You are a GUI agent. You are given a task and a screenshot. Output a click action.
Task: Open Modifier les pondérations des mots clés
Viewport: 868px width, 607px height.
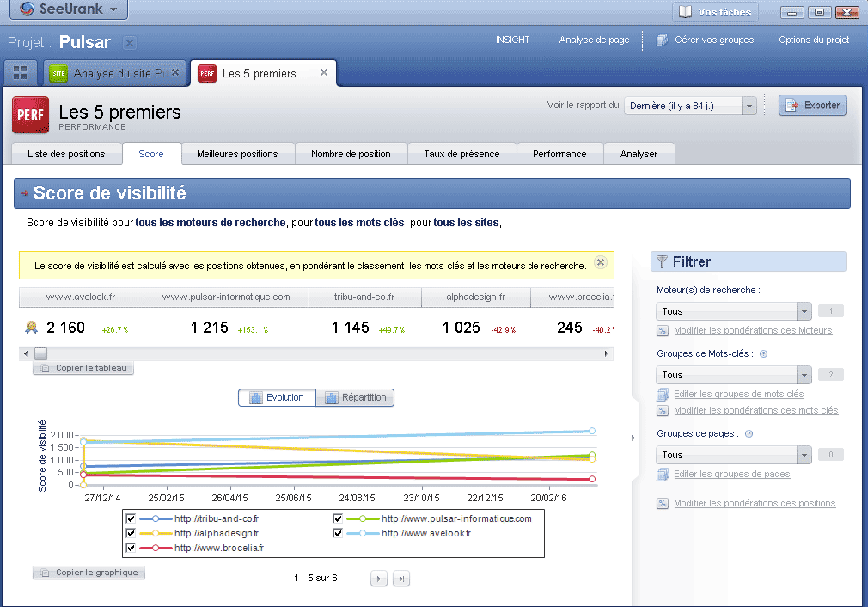[755, 410]
